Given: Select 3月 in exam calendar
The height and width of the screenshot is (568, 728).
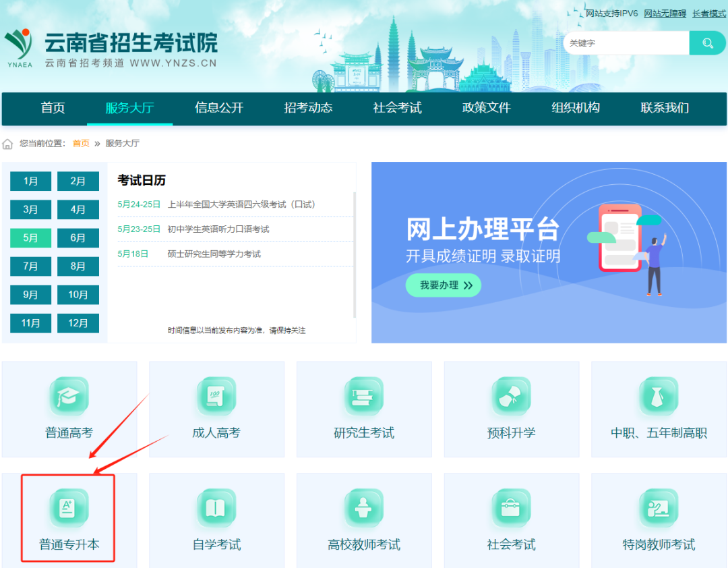Looking at the screenshot, I should point(30,210).
